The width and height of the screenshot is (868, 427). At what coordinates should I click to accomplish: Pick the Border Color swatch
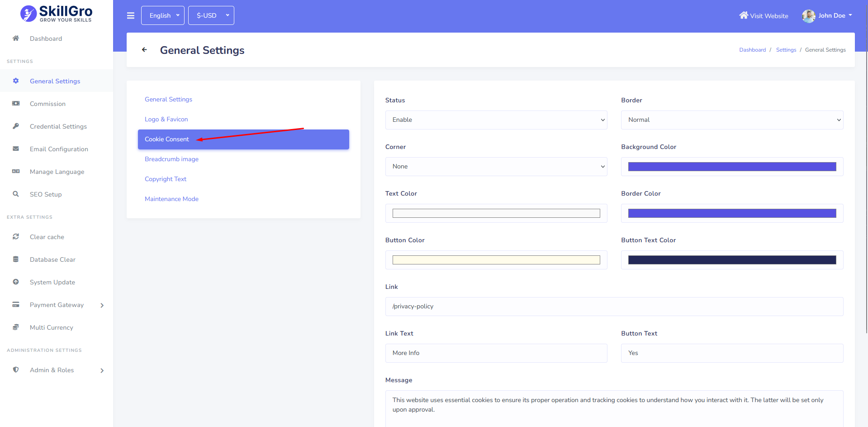(x=732, y=213)
